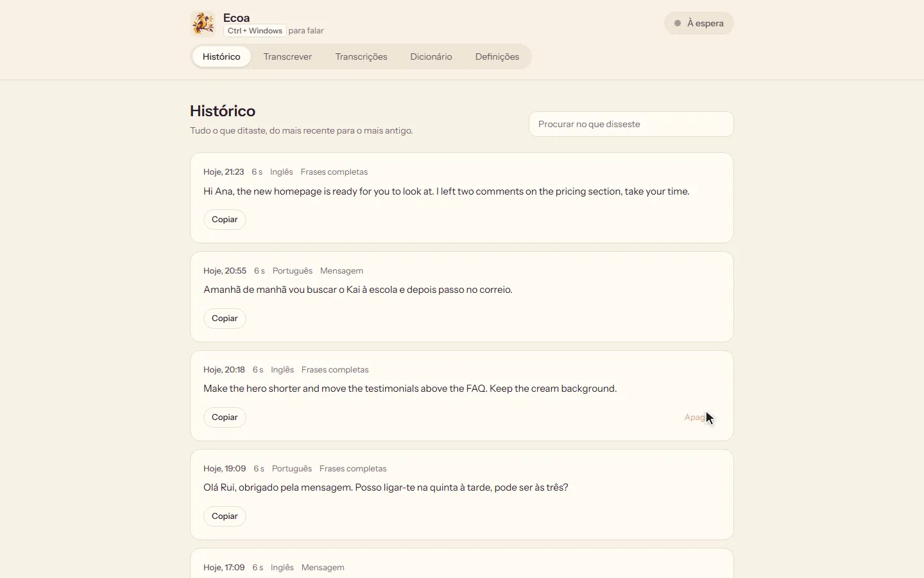The height and width of the screenshot is (578, 924).
Task: Open the Transcrições tab
Action: click(x=361, y=57)
